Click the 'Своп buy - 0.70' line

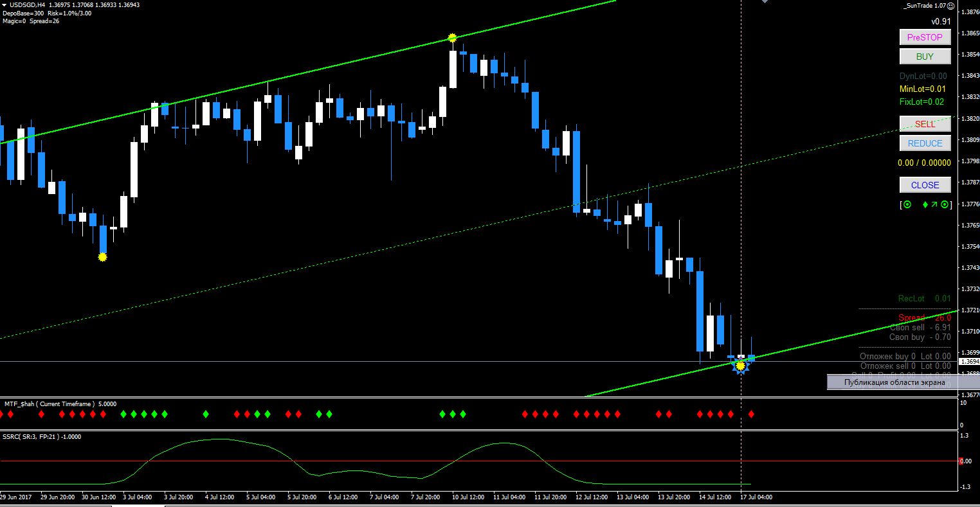920,337
